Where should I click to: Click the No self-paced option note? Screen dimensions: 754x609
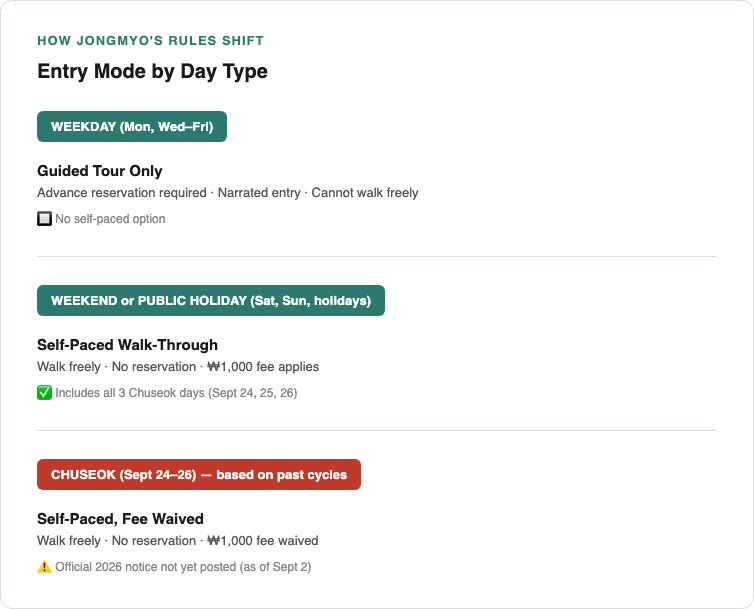[110, 219]
